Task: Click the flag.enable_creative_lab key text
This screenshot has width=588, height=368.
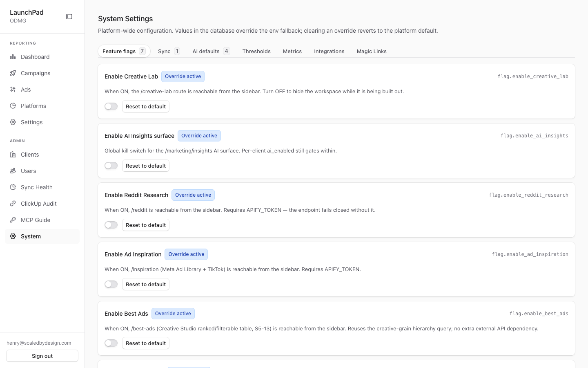Action: (533, 76)
